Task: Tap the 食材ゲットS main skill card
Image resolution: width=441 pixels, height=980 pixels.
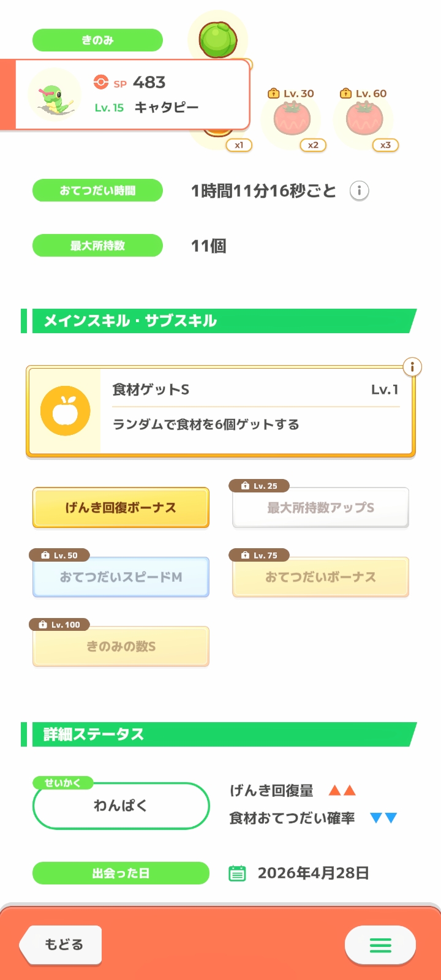Action: click(x=255, y=411)
